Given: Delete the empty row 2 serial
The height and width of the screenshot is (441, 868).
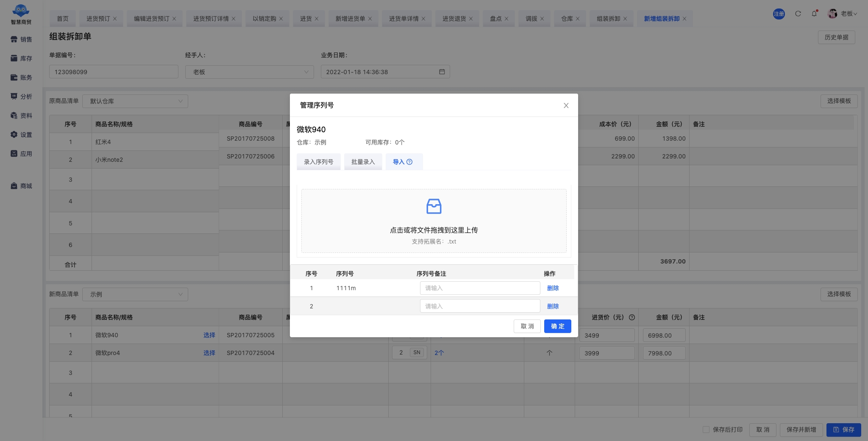Looking at the screenshot, I should click(x=553, y=306).
